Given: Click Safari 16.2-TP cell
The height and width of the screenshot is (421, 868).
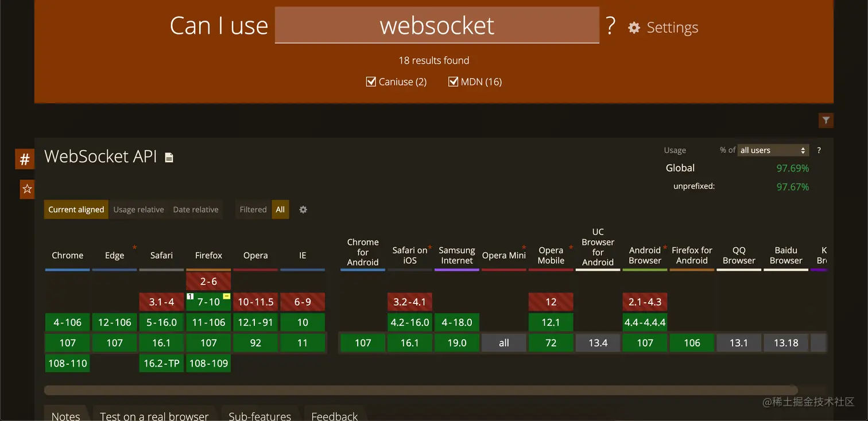Looking at the screenshot, I should pyautogui.click(x=161, y=363).
